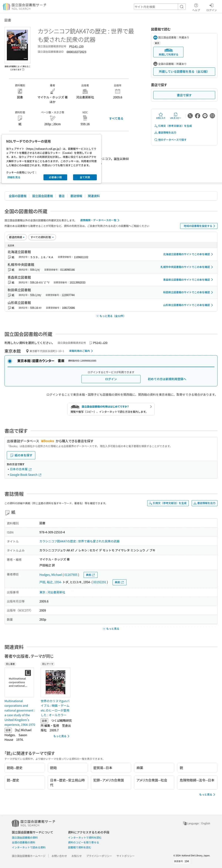Screen dimensions: 222x868
Task: Select 銃砲--歴史 theme keyword
Action: [x=25, y=768]
